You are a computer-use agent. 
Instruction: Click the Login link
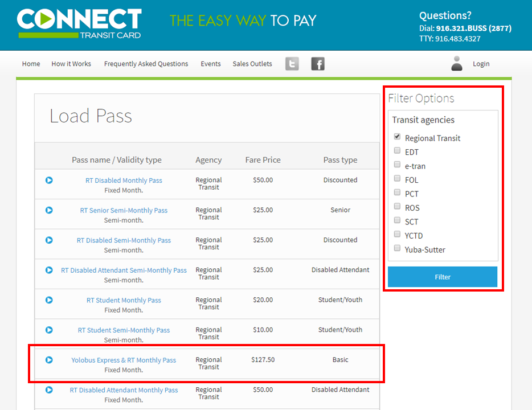coord(481,64)
